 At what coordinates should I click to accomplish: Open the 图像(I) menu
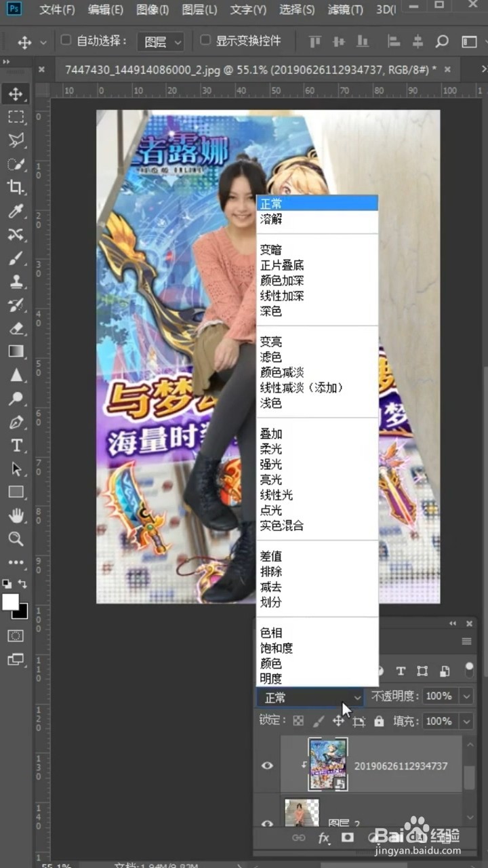click(152, 10)
